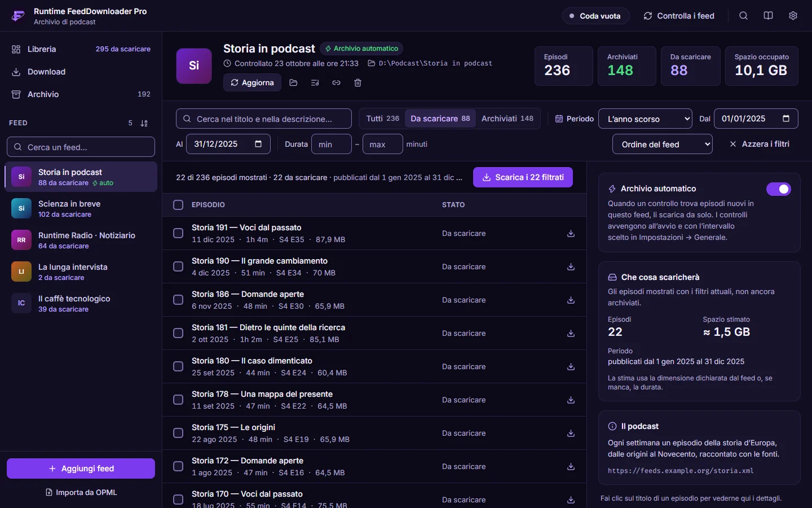Select the Da scaricare 88 filter tab
The image size is (812, 508).
click(440, 119)
